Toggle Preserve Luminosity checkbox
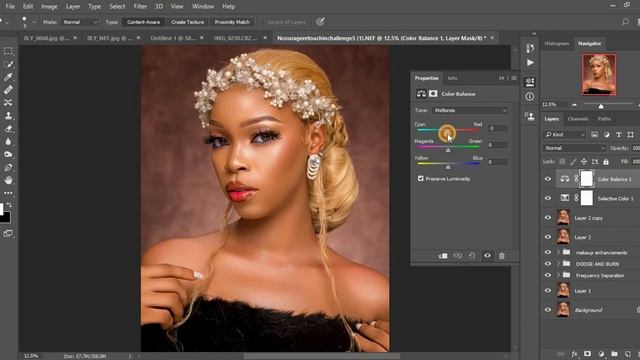This screenshot has height=360, width=640. tap(420, 179)
